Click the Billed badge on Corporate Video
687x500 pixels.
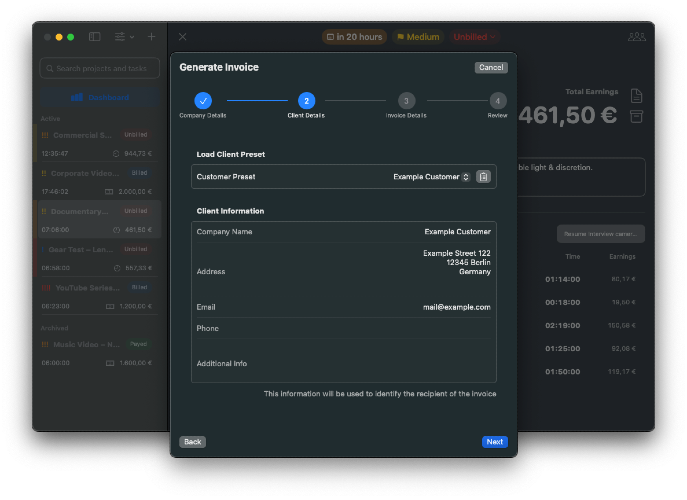tap(139, 173)
